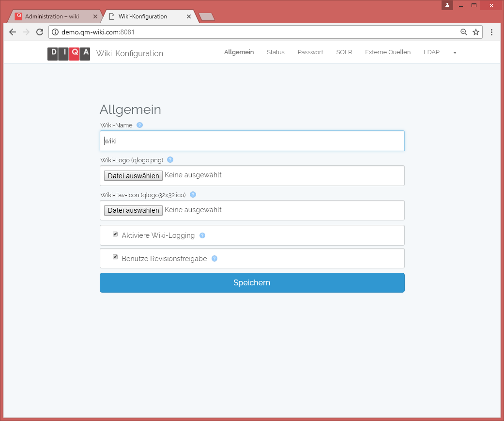Click help icon beside Wiki-Fav-Icon label
This screenshot has width=504, height=421.
tap(193, 195)
